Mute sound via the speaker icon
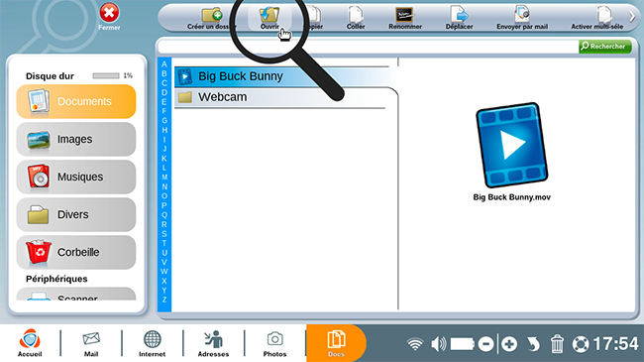Image resolution: width=644 pixels, height=362 pixels. click(x=439, y=344)
